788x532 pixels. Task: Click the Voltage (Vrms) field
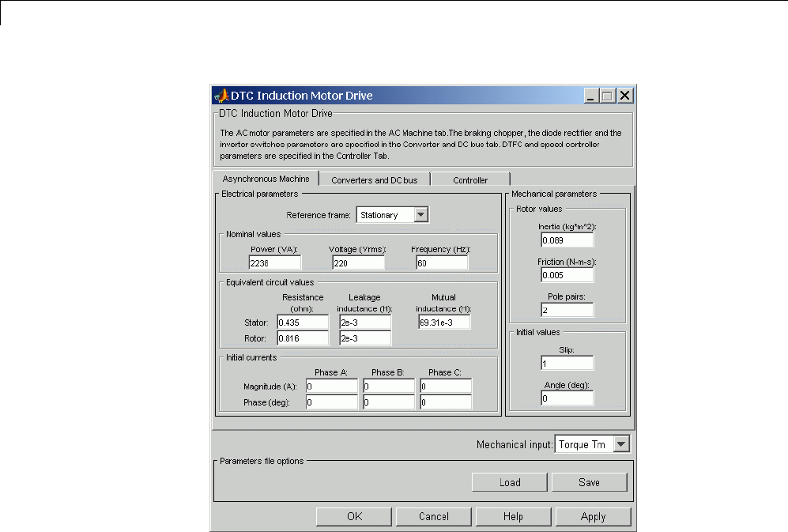click(358, 263)
